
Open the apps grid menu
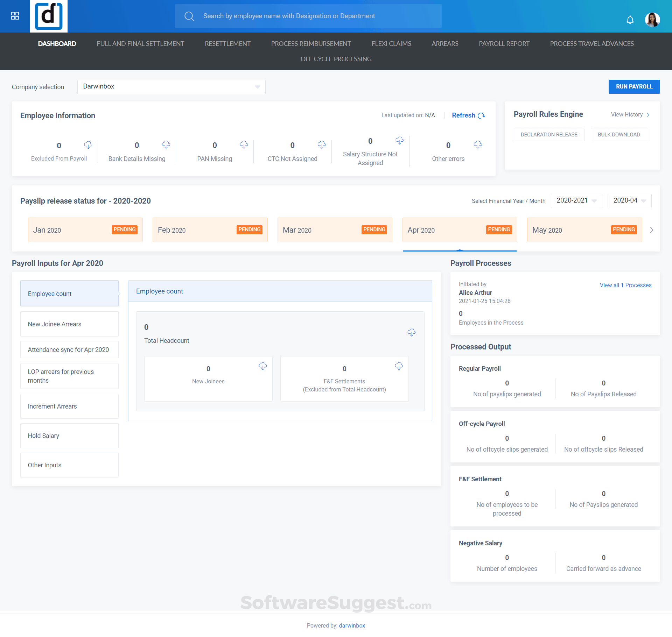click(x=15, y=16)
